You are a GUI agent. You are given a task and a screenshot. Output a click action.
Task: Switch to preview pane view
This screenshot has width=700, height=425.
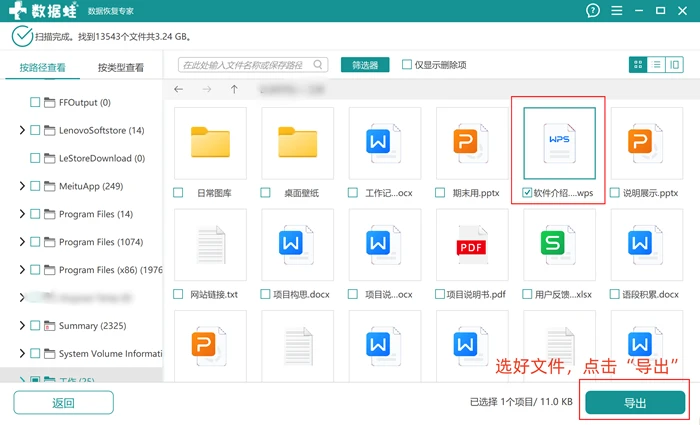click(675, 65)
